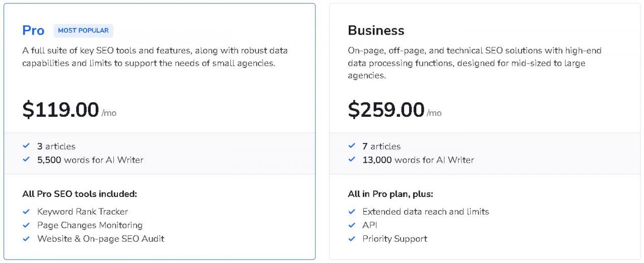This screenshot has height=263, width=644.
Task: Click checkmark icon beside API feature
Action: click(352, 225)
